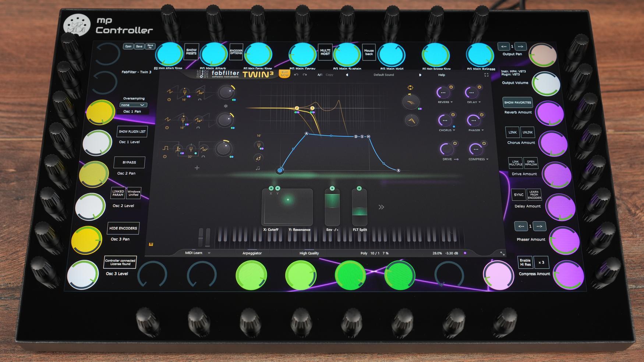Viewport: 644px width, 362px height.
Task: Click the Arpeggiator option in bottom bar
Action: pos(252,253)
